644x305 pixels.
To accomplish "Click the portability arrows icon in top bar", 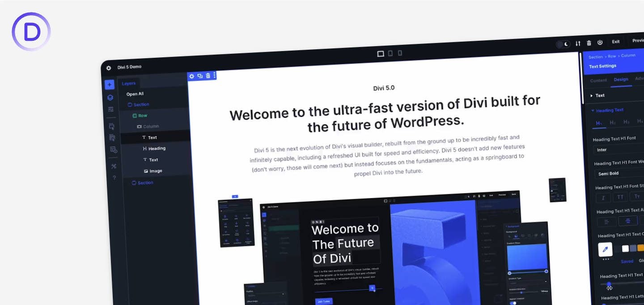I will (x=578, y=43).
